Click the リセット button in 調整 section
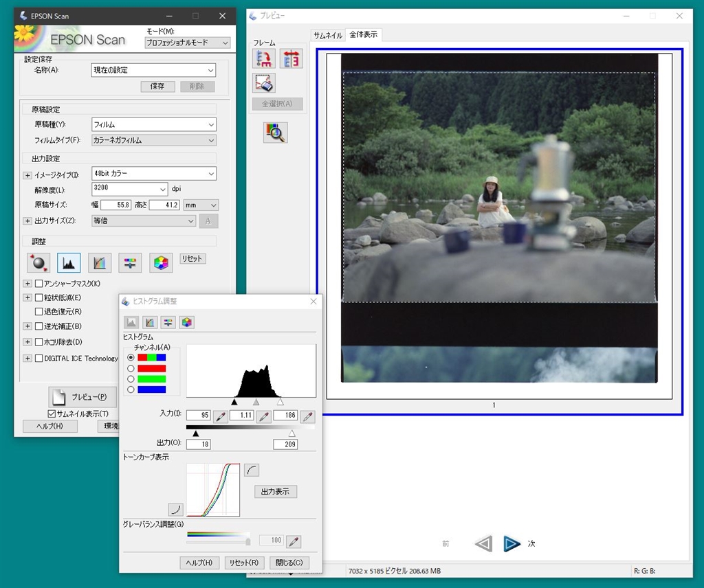 pyautogui.click(x=192, y=259)
